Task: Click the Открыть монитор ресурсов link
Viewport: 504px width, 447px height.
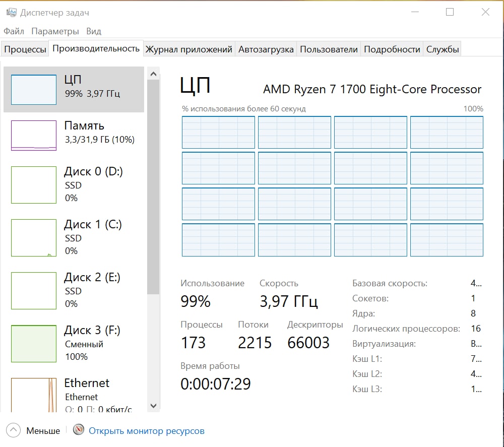Action: coord(147,431)
